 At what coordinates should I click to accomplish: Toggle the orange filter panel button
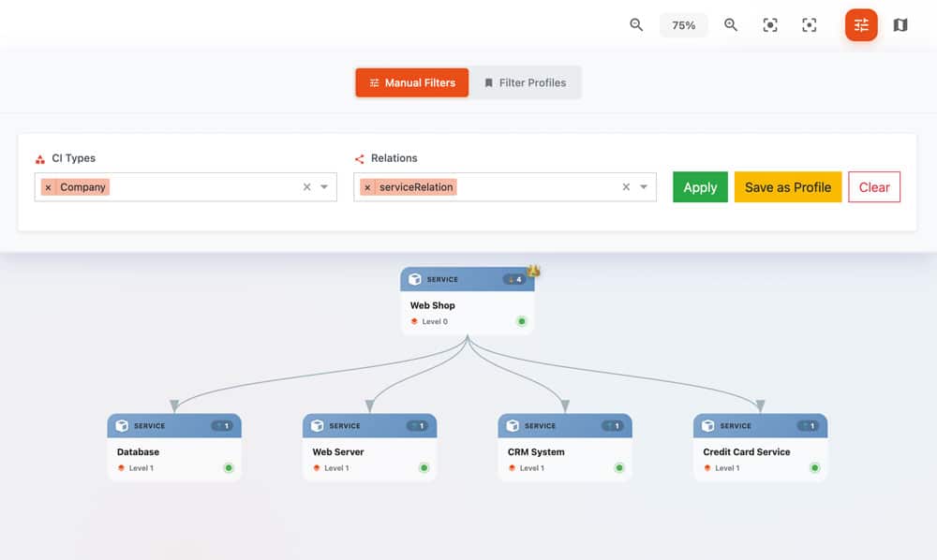click(861, 25)
